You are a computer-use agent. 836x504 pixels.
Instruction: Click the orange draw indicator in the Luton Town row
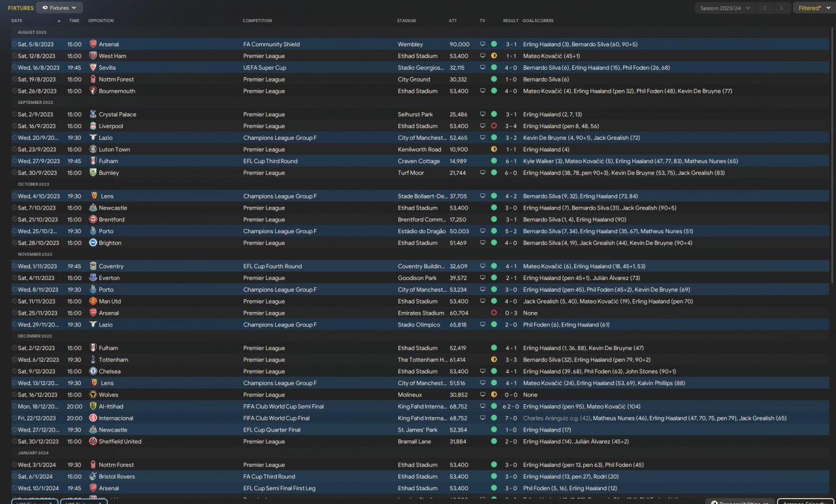pos(494,150)
